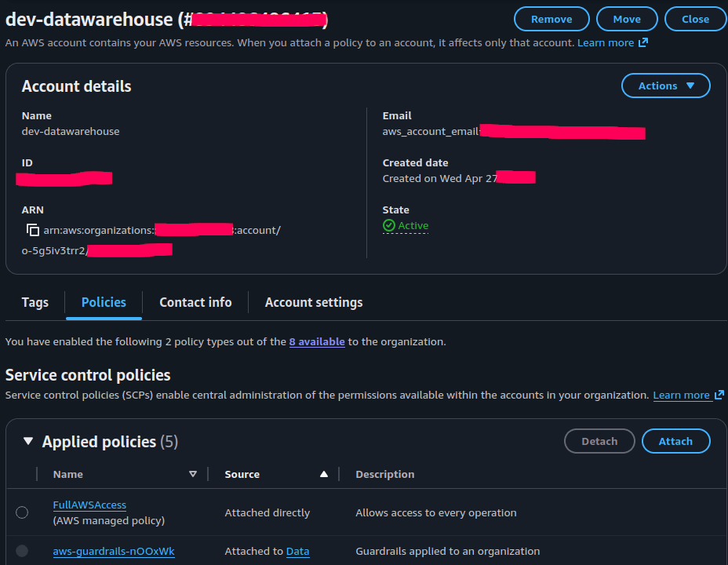Open the Actions dropdown menu

click(666, 86)
